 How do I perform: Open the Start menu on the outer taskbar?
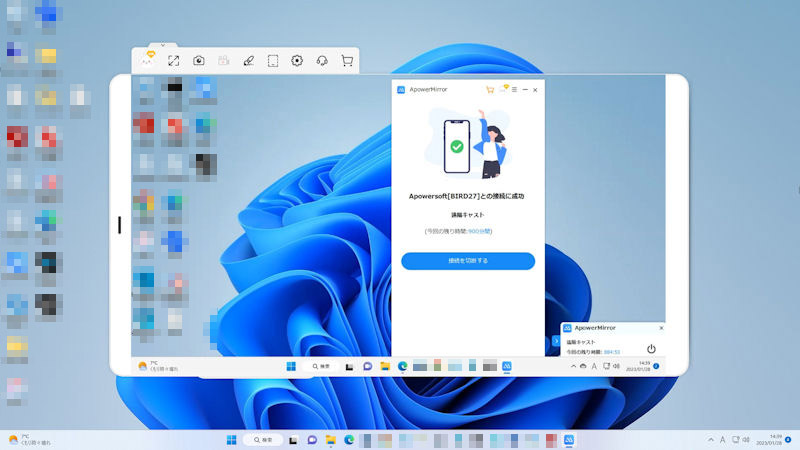tap(231, 440)
